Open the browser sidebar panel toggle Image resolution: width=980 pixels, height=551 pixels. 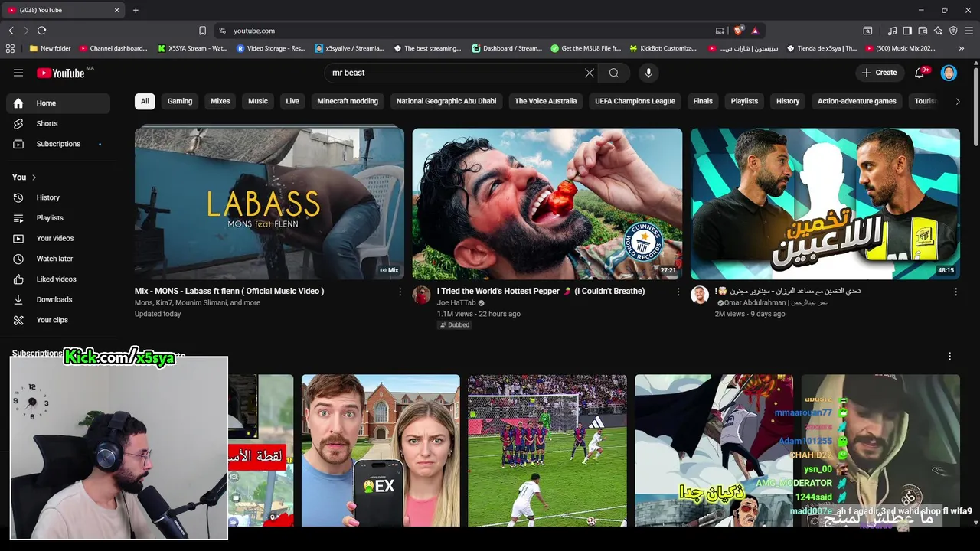point(907,31)
